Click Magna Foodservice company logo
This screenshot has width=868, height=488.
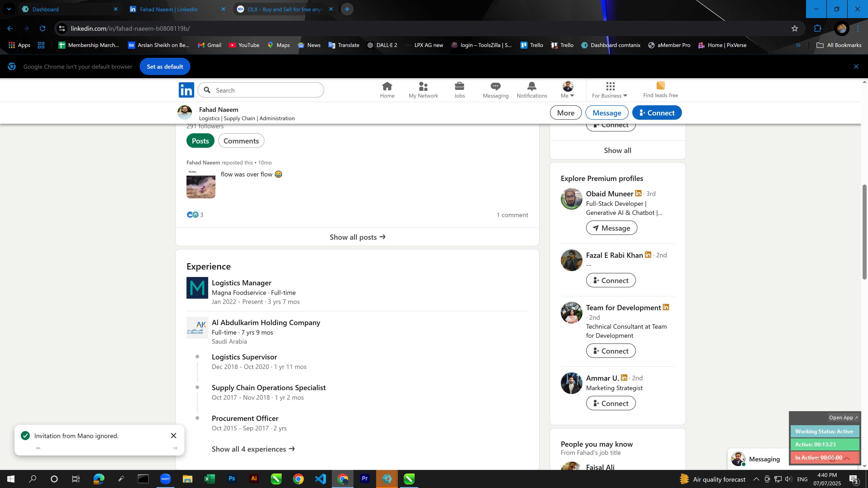[197, 288]
